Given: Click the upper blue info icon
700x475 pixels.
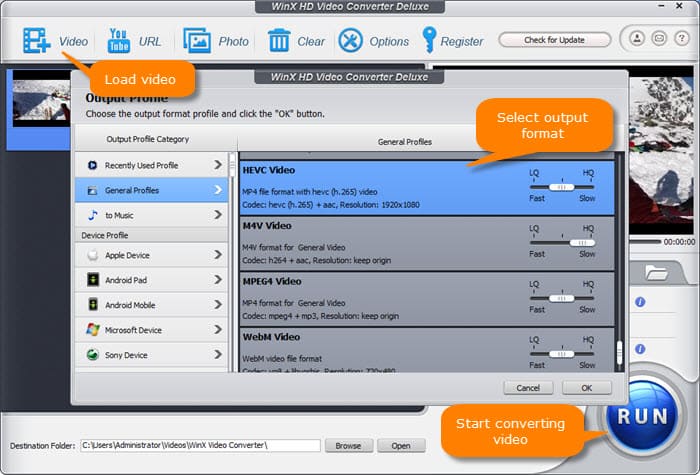Looking at the screenshot, I should (x=640, y=302).
